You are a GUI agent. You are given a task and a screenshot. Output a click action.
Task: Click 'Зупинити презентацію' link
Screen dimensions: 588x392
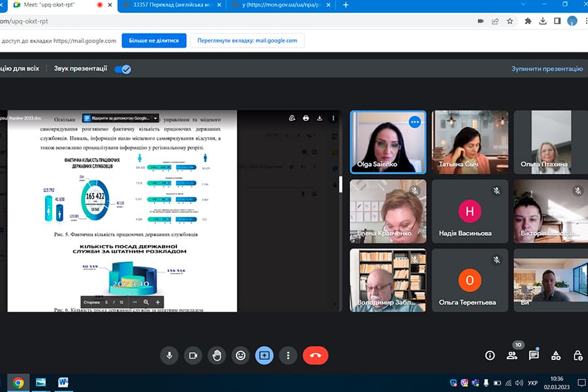[x=547, y=69]
